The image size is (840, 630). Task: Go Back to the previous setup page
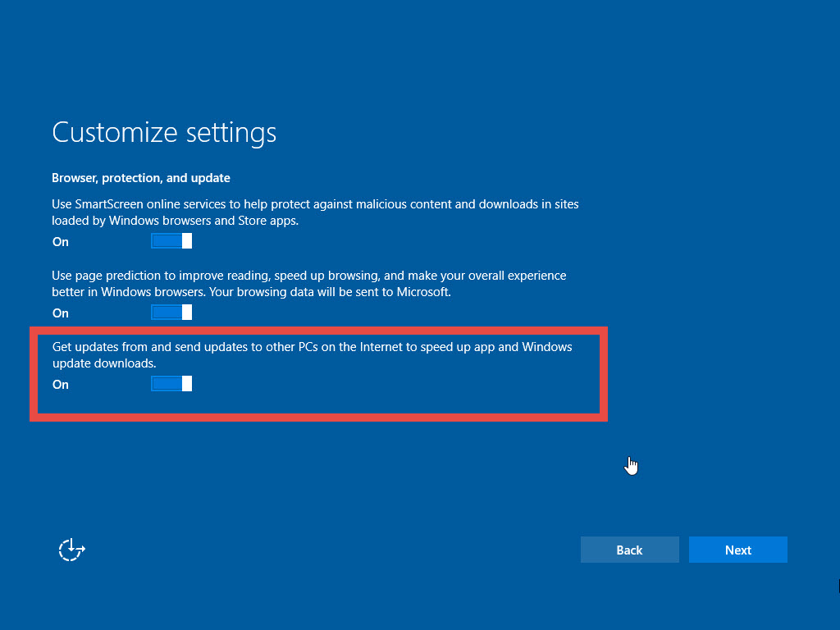point(629,550)
